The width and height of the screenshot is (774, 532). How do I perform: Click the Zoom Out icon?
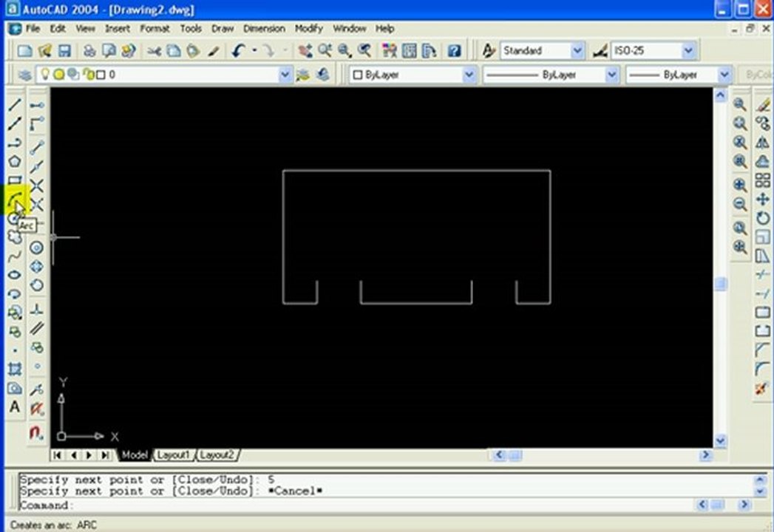point(739,203)
